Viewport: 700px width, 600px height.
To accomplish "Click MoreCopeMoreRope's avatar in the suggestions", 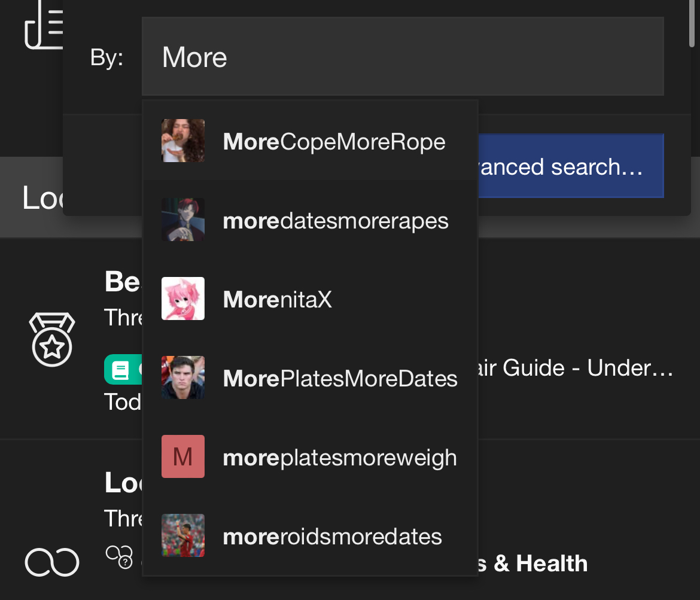I will tap(183, 141).
